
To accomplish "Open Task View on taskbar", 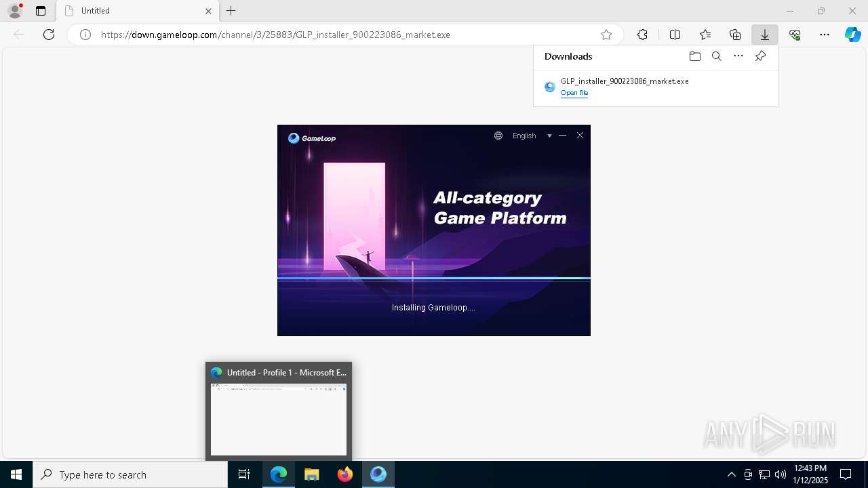I will [244, 474].
